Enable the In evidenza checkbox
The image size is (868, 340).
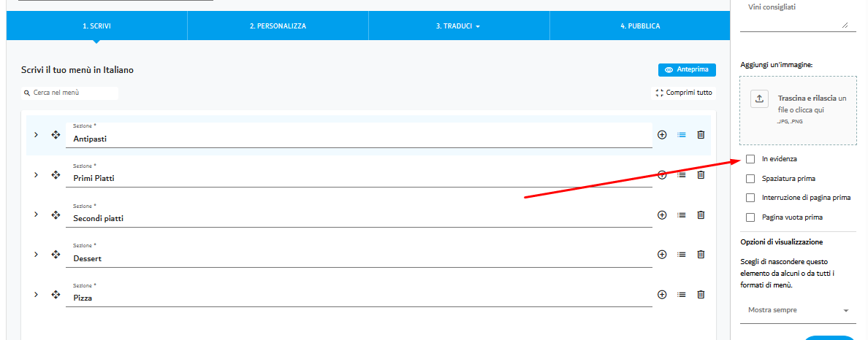[750, 159]
